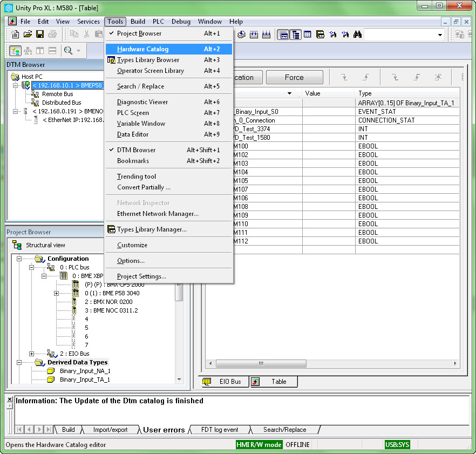Click the Project Browser vertical scrollbar thumb
Viewport: 476px width, 454px height.
click(x=179, y=292)
